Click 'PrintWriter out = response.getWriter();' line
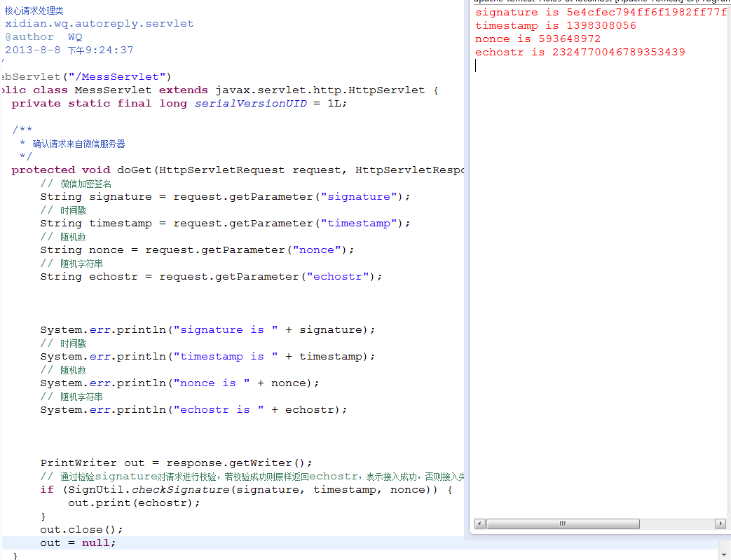 click(176, 463)
